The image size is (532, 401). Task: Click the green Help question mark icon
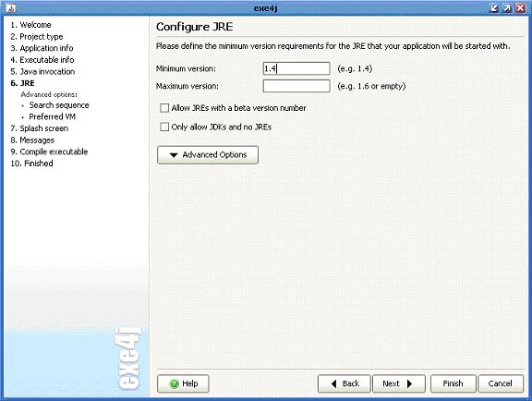point(174,383)
